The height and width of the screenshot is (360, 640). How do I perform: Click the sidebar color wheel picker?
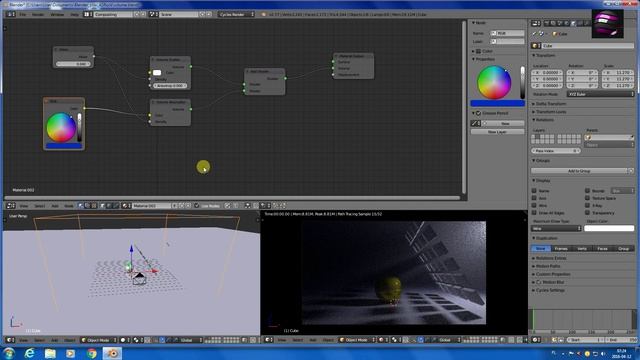[494, 82]
